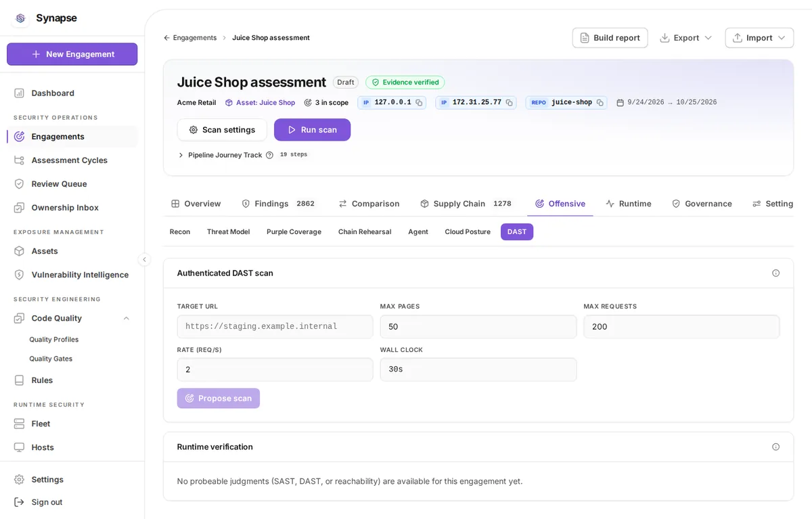Open Quality Profiles in sidebar
The width and height of the screenshot is (812, 519).
[54, 340]
